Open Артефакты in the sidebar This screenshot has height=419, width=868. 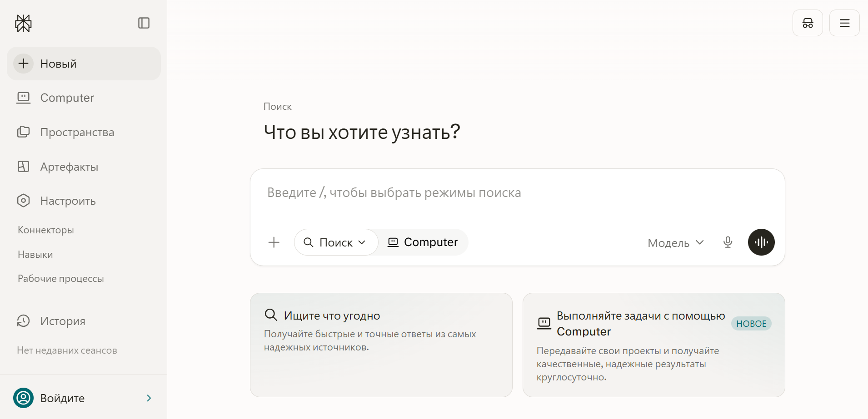pyautogui.click(x=69, y=167)
